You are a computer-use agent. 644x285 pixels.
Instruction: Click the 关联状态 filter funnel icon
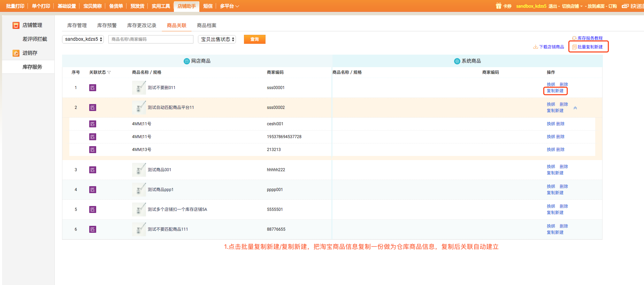[109, 72]
